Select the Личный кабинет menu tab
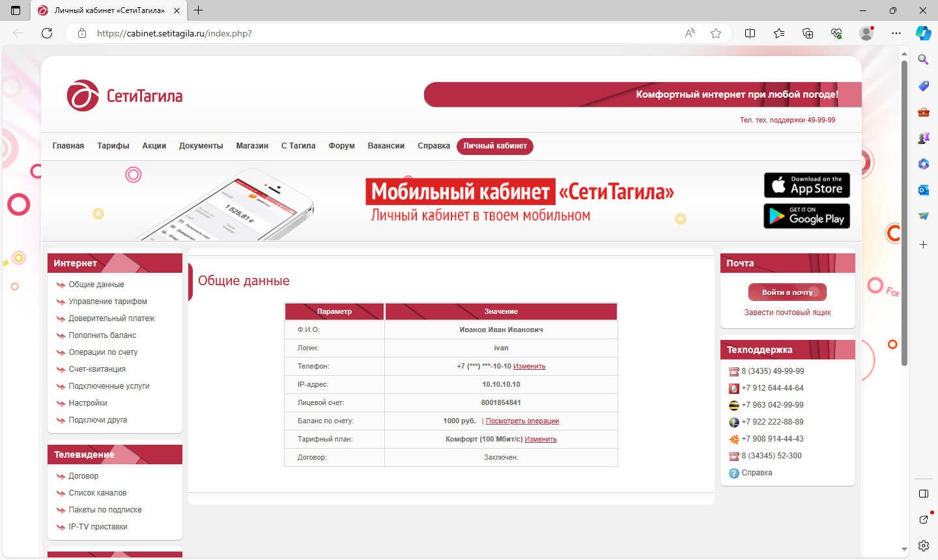This screenshot has height=560, width=938. pos(495,147)
